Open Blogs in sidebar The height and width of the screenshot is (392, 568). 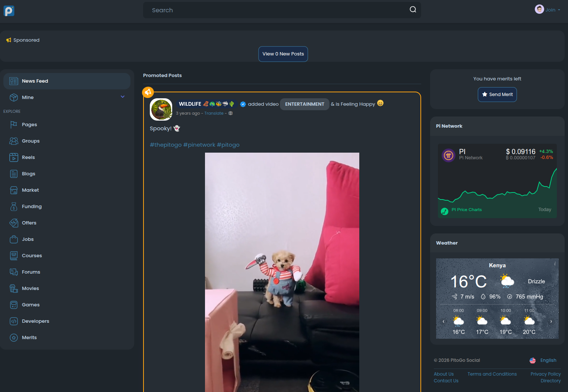(x=67, y=174)
